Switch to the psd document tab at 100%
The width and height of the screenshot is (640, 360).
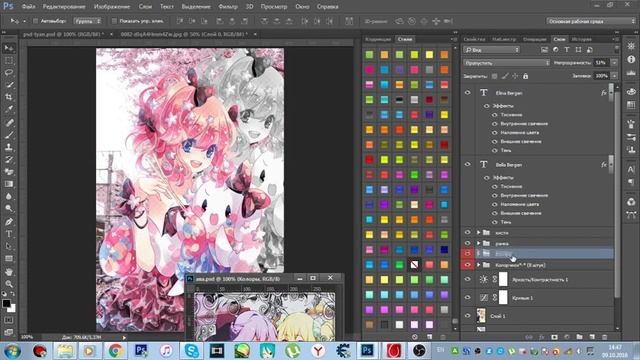click(x=64, y=34)
